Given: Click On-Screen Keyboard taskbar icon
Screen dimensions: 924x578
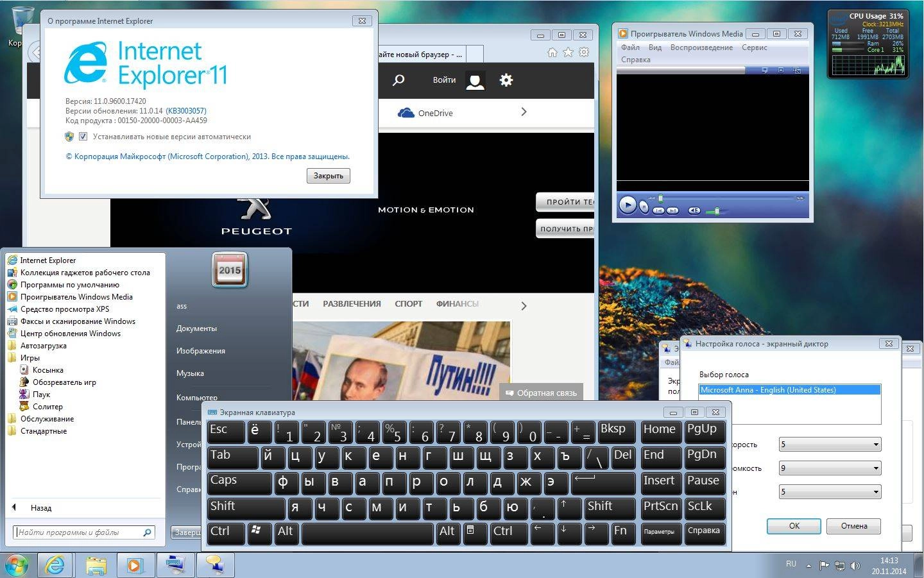Looking at the screenshot, I should tap(175, 565).
